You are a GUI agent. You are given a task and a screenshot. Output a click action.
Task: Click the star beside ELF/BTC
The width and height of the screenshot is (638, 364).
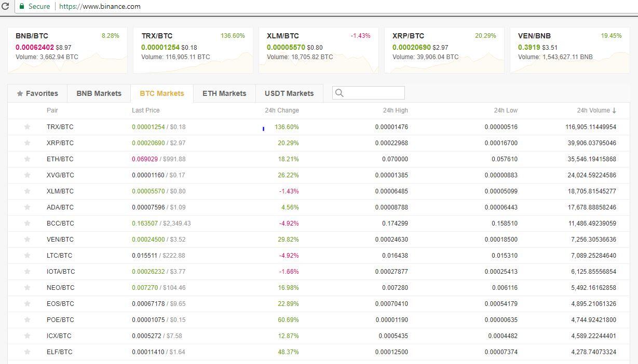click(x=27, y=352)
